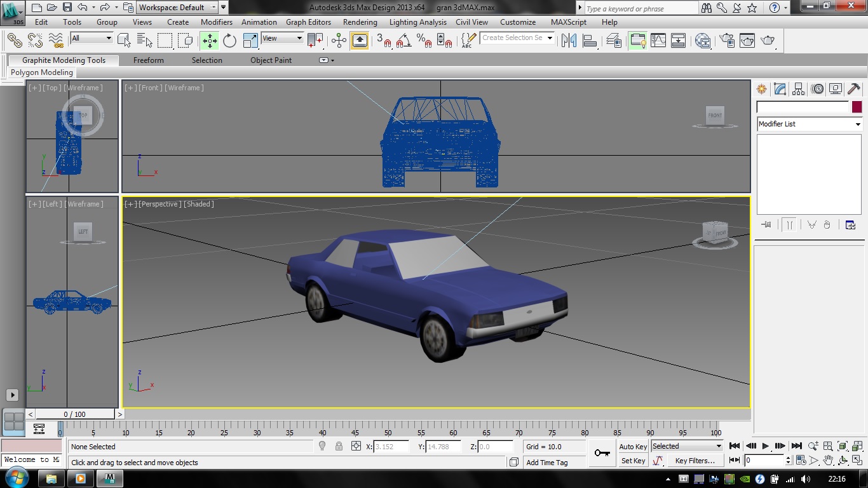Click the Zoom Extents All icon
This screenshot has height=488, width=868.
(x=857, y=446)
